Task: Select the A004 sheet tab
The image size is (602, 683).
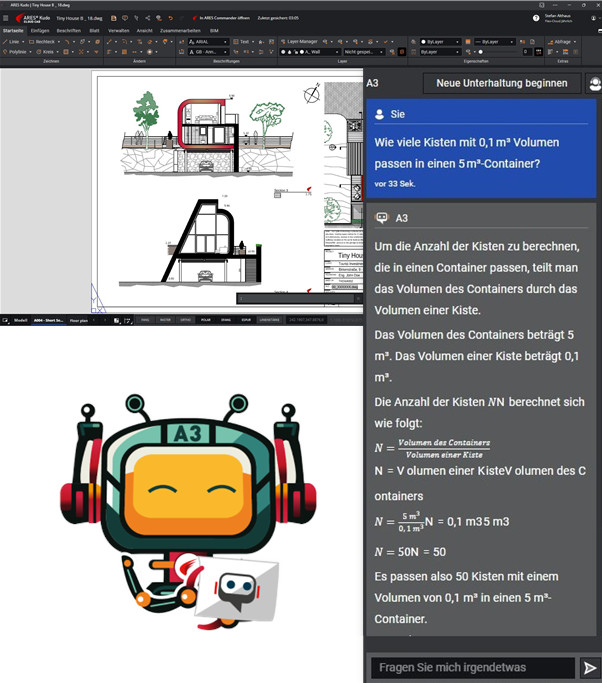Action: point(48,320)
